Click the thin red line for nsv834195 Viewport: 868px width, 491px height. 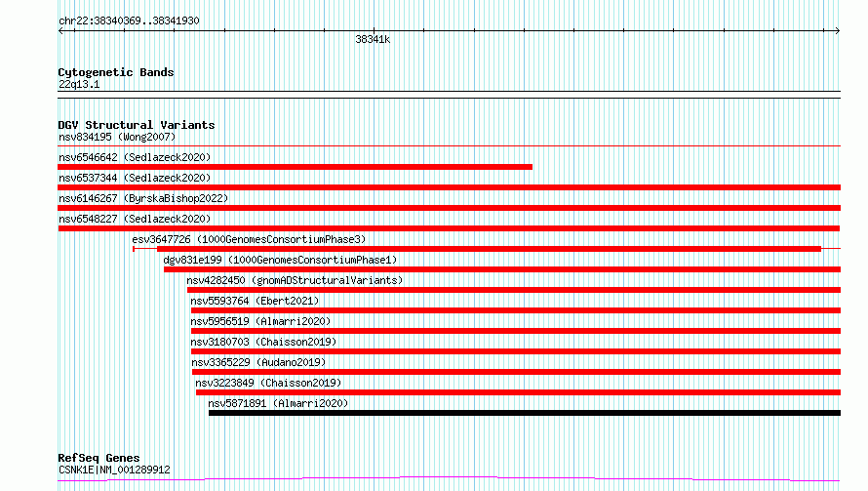449,145
